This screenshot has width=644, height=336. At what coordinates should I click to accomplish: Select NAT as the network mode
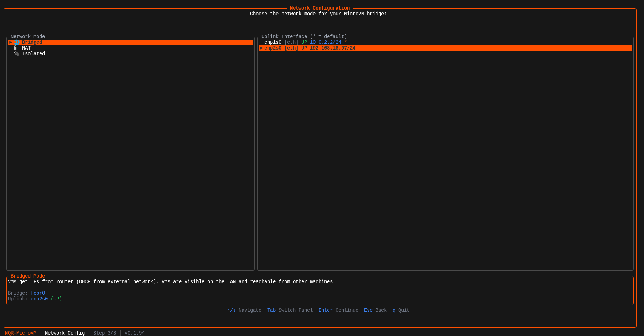point(26,48)
